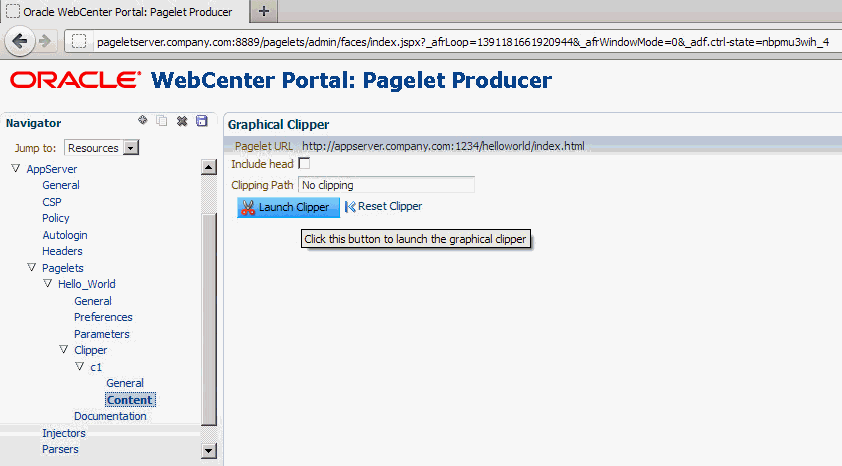Collapse the Hello_World pagelet node
This screenshot has height=466, width=842.
click(48, 284)
